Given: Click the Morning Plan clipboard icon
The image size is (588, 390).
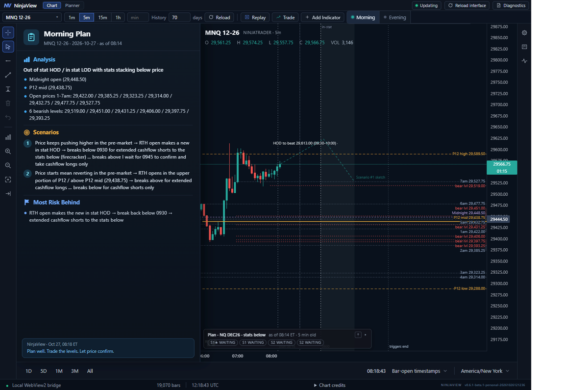Looking at the screenshot, I should pyautogui.click(x=31, y=37).
